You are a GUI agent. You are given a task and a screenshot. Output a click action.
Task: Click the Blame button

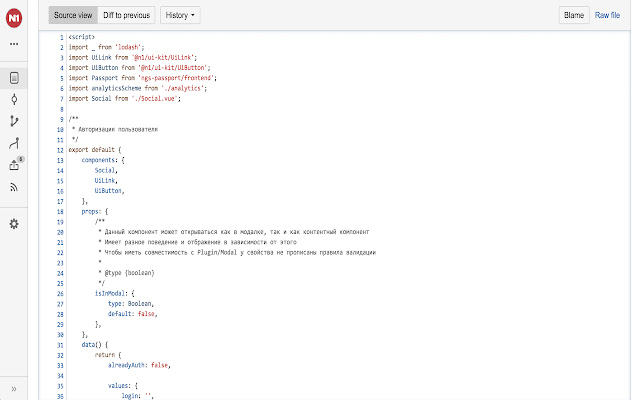(574, 15)
